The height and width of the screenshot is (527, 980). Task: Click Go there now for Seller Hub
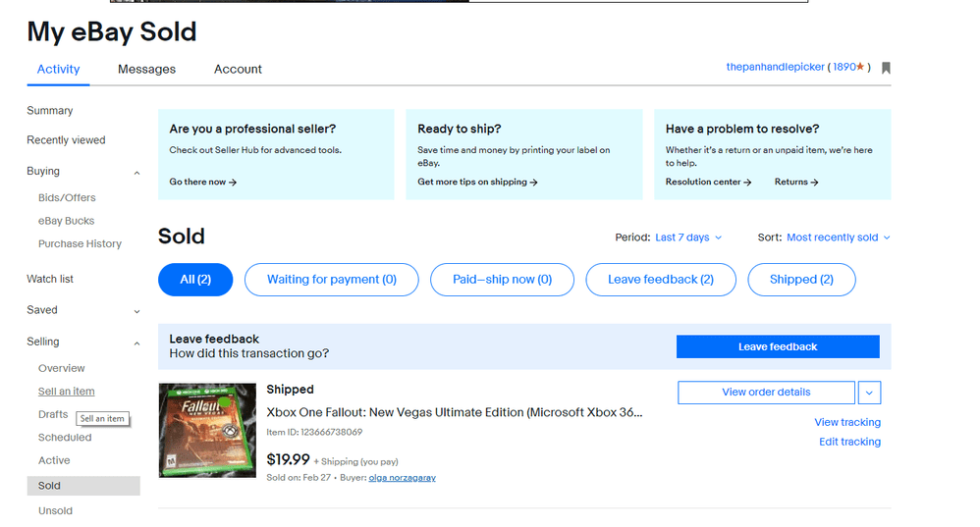coord(202,182)
